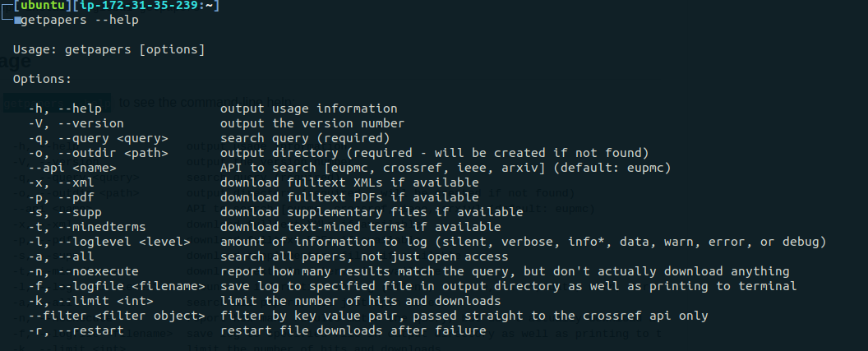The image size is (868, 351).
Task: Select the '-t, --minedterms' option text
Action: 87,227
